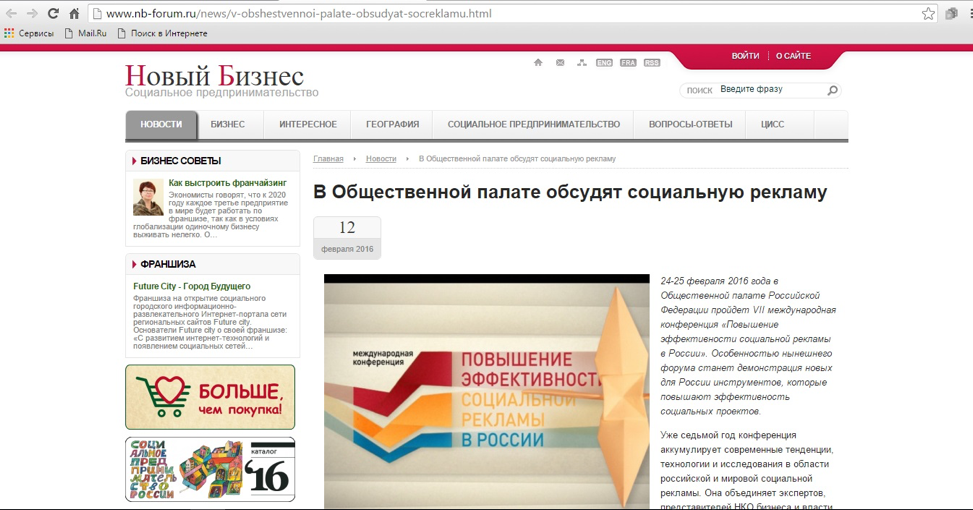Open ВОПРОСЫ-ОТВЕТЫ menu section
Image resolution: width=973 pixels, height=510 pixels.
pos(690,125)
